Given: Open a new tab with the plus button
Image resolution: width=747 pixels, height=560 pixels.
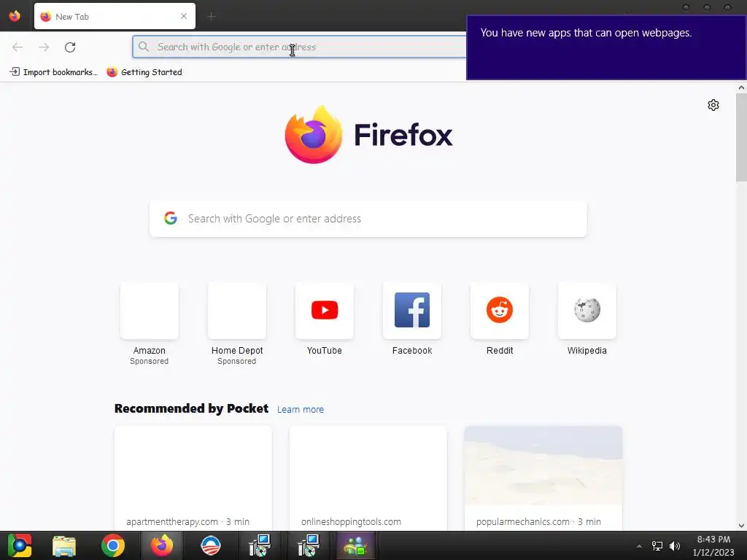Looking at the screenshot, I should 211,17.
